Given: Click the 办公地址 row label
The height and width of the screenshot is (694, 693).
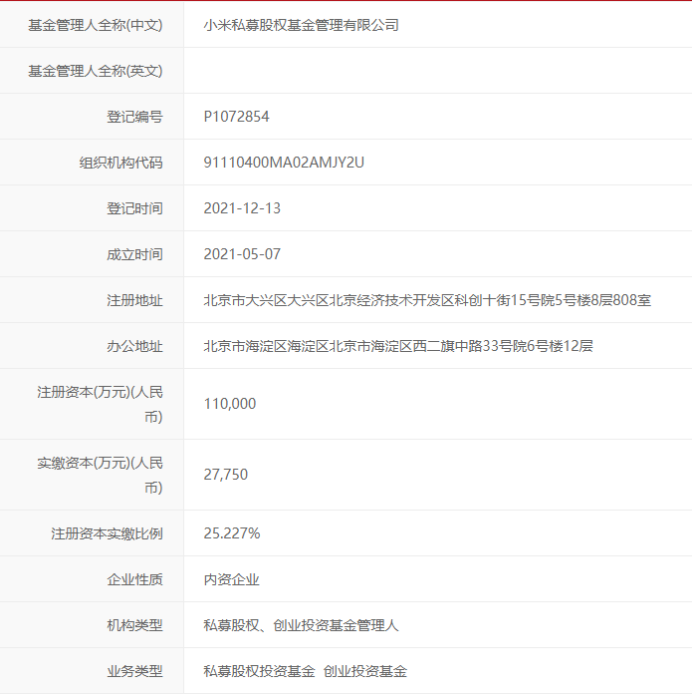Looking at the screenshot, I should click(x=135, y=346).
